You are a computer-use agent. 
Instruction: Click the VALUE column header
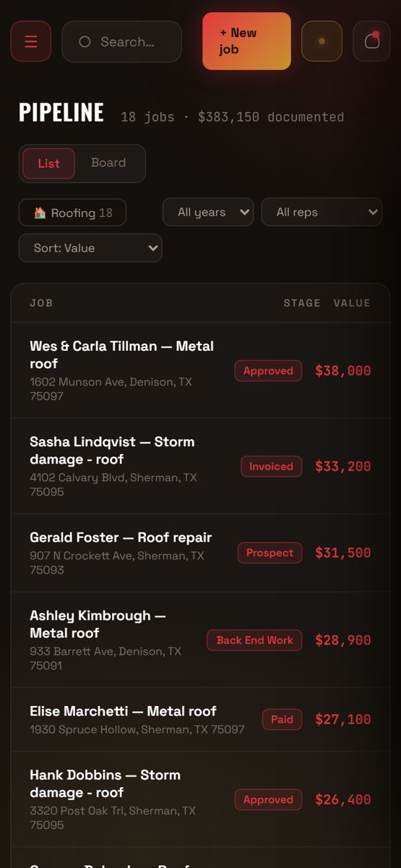[352, 303]
